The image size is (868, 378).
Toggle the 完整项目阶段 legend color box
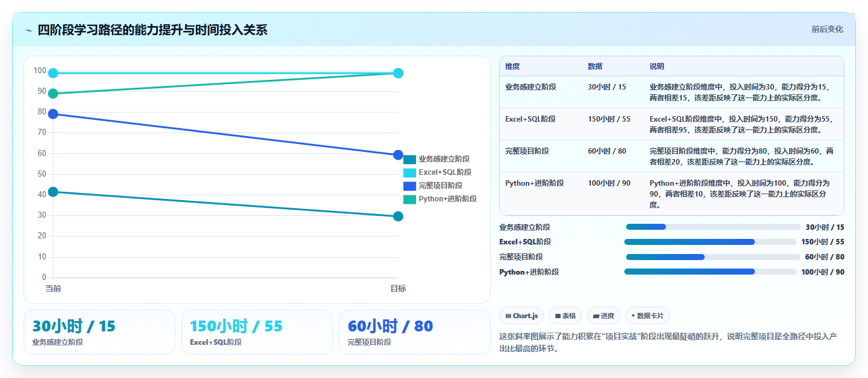(410, 186)
